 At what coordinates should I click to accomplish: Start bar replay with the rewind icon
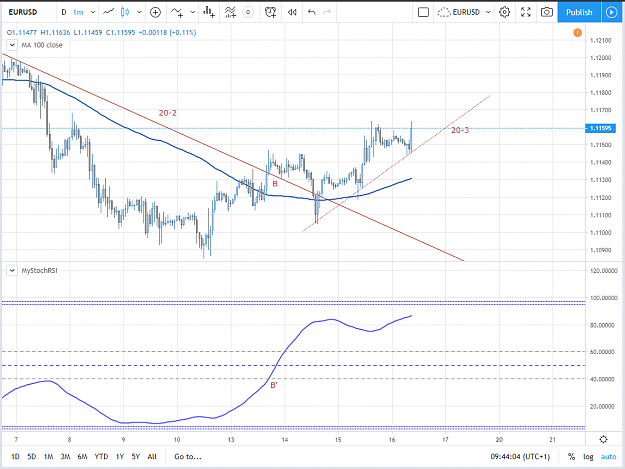(292, 12)
